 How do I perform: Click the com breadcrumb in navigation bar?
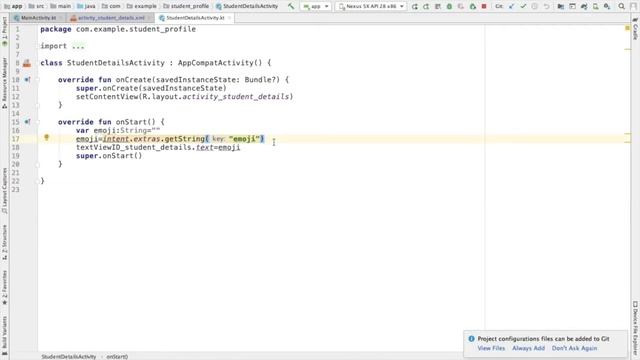[x=111, y=6]
